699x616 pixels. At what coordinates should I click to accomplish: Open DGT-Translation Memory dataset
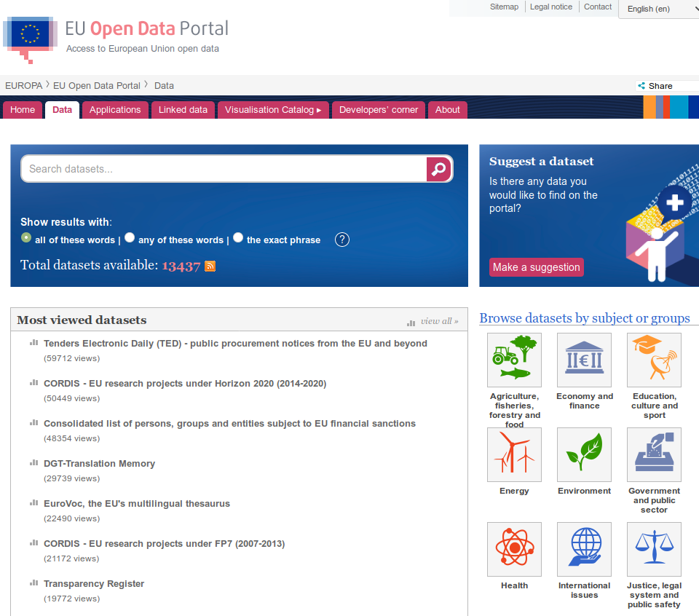click(x=100, y=464)
